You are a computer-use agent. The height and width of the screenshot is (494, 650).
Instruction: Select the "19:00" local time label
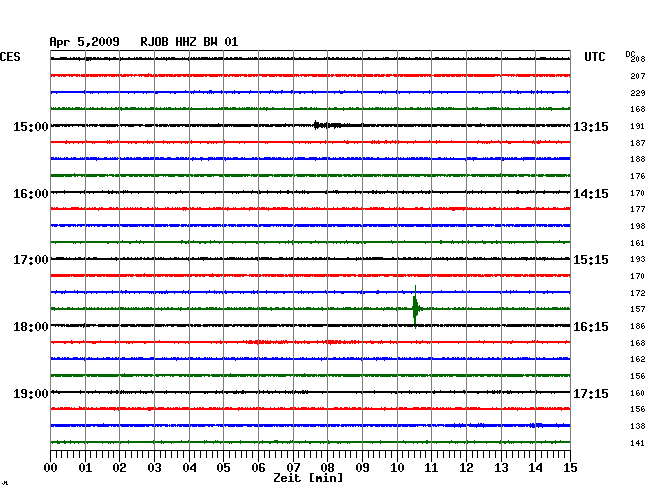31,393
